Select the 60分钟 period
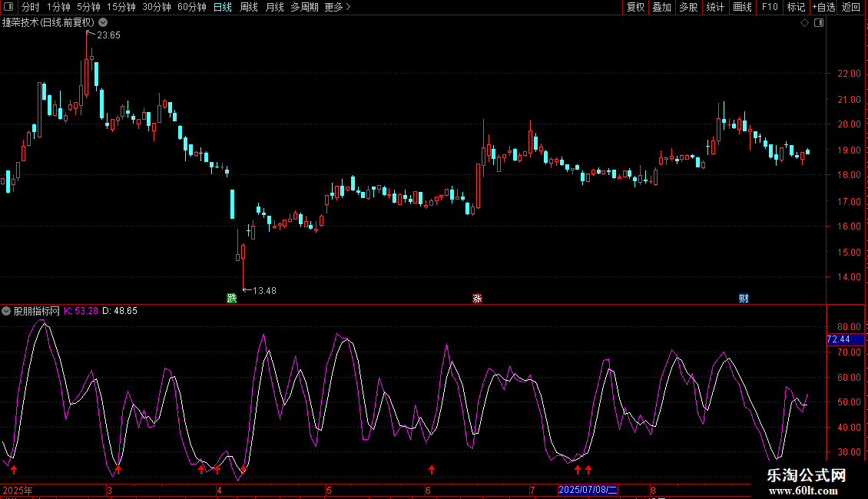This screenshot has height=499, width=868. pos(191,7)
